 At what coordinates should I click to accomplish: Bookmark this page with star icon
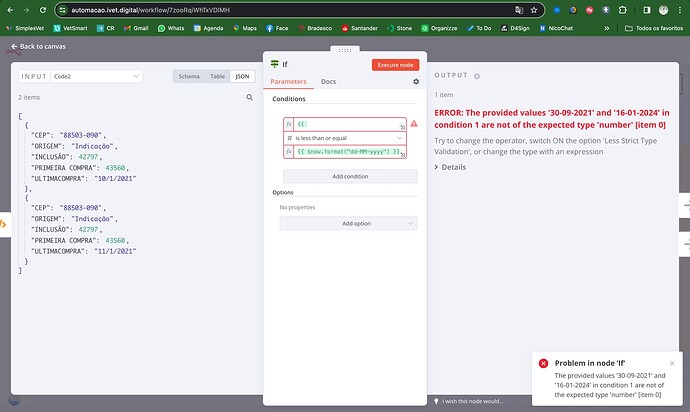(x=534, y=10)
